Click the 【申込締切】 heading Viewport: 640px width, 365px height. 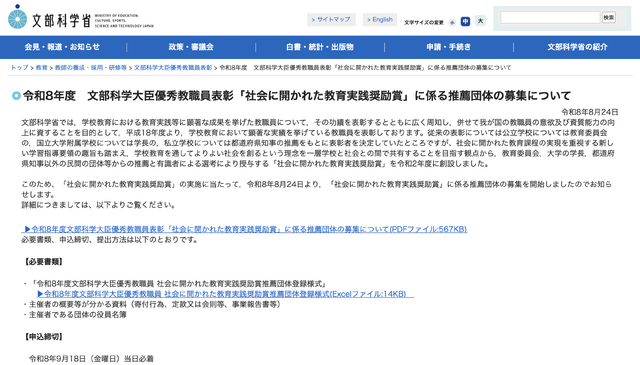pos(43,337)
